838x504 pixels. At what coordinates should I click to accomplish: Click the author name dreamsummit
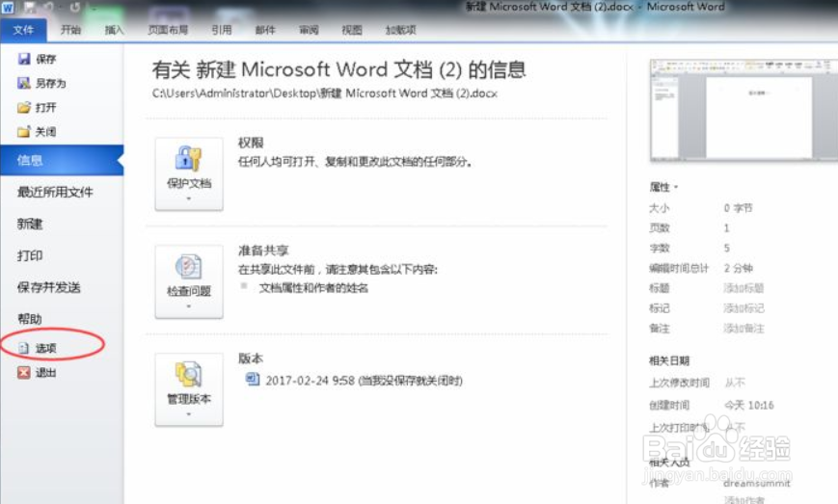coord(757,483)
